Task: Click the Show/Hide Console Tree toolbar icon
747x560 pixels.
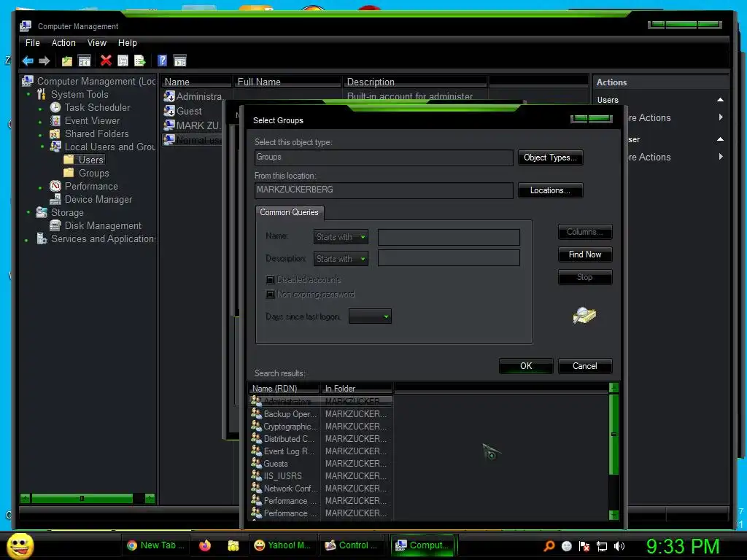Action: 85,61
